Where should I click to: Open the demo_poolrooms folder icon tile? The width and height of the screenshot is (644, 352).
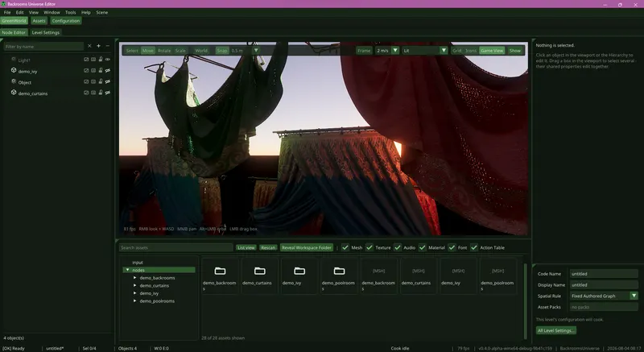[339, 275]
